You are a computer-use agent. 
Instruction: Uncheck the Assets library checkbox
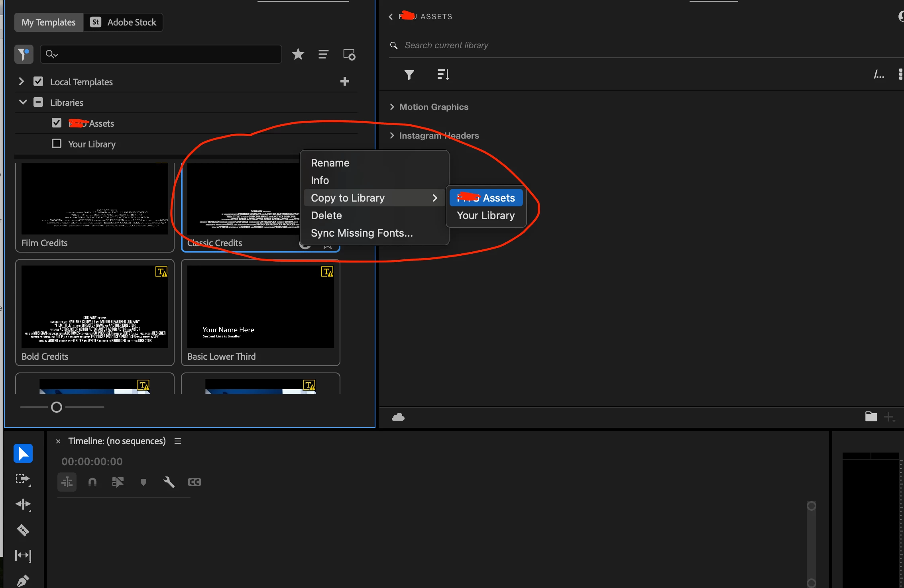57,123
